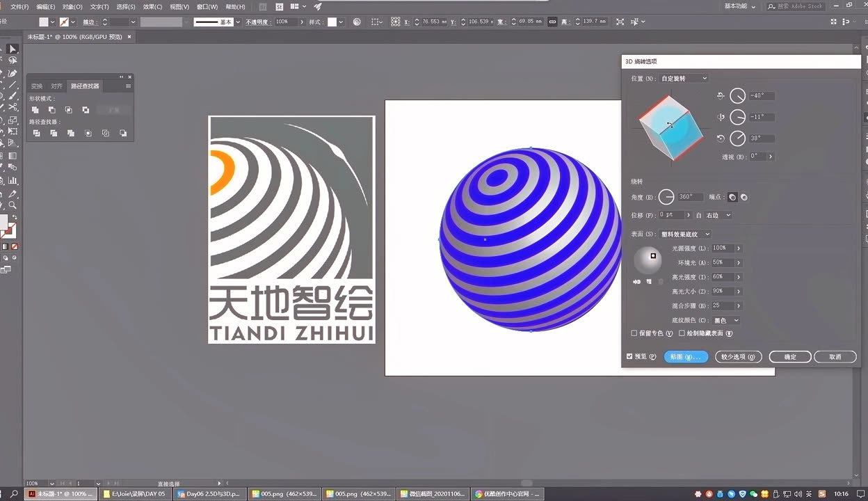Click the 贴图 map art button
Image resolution: width=868 pixels, height=501 pixels.
pyautogui.click(x=686, y=357)
